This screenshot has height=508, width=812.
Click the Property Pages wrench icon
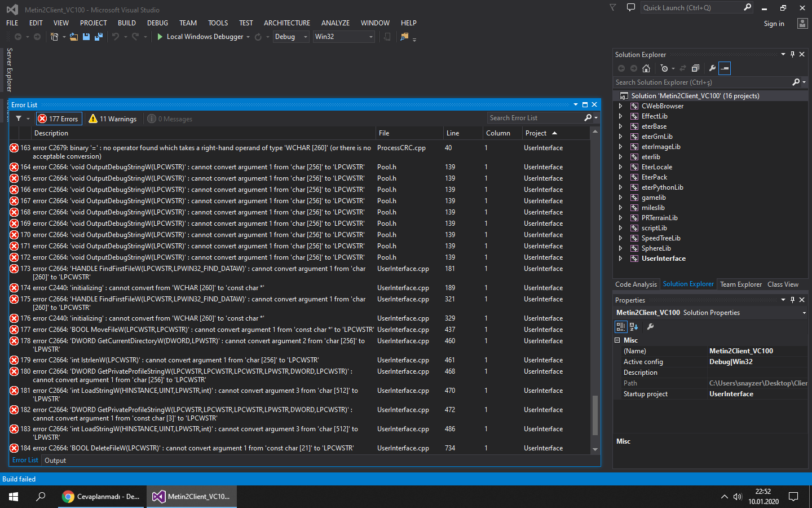[650, 327]
